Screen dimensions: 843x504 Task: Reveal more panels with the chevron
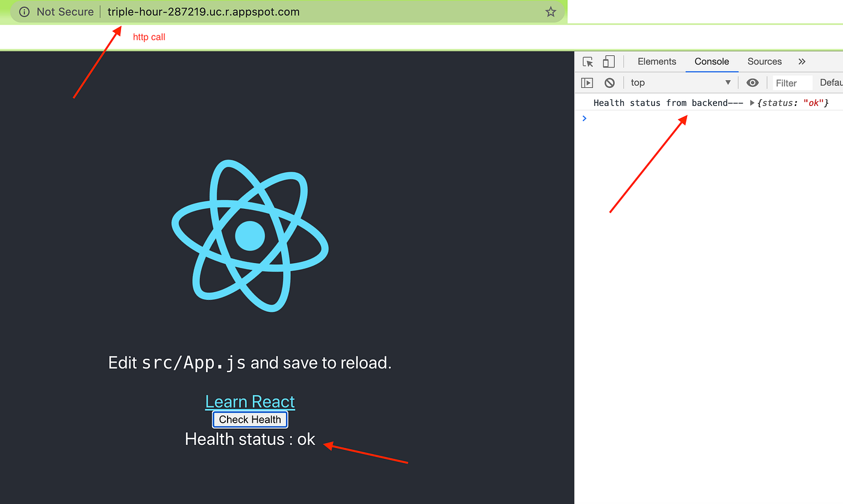pos(801,61)
